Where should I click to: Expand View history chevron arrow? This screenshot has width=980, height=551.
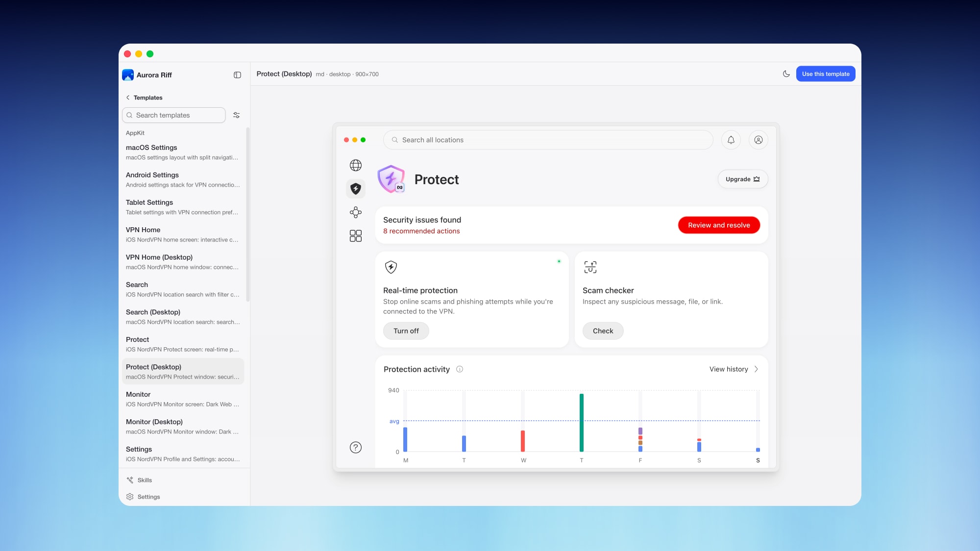pos(756,369)
